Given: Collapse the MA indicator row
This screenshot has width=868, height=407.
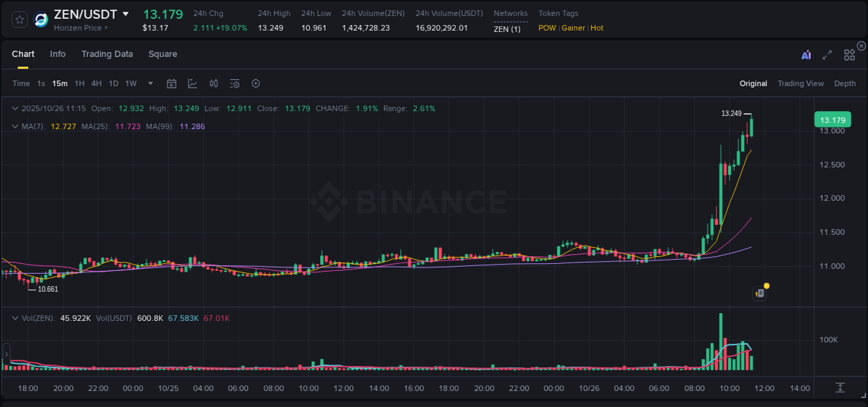Looking at the screenshot, I should 15,126.
